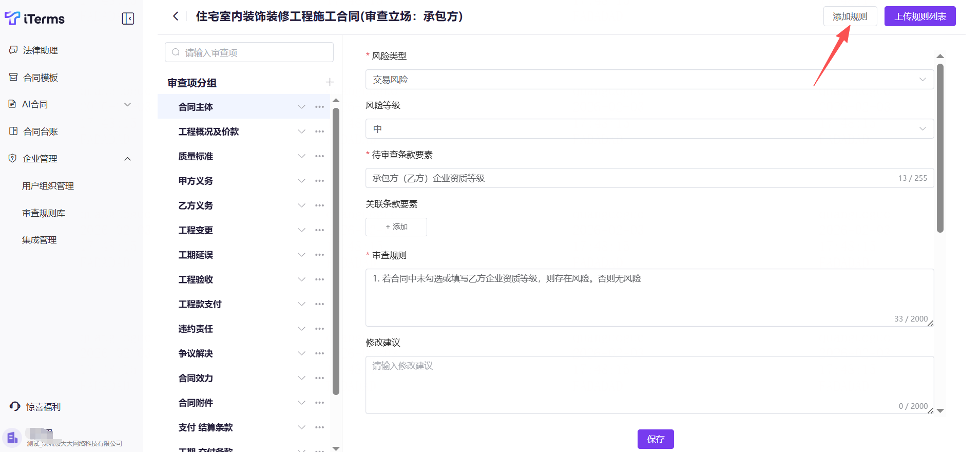Expand the 合同效力 group
980x452 pixels.
(x=301, y=378)
